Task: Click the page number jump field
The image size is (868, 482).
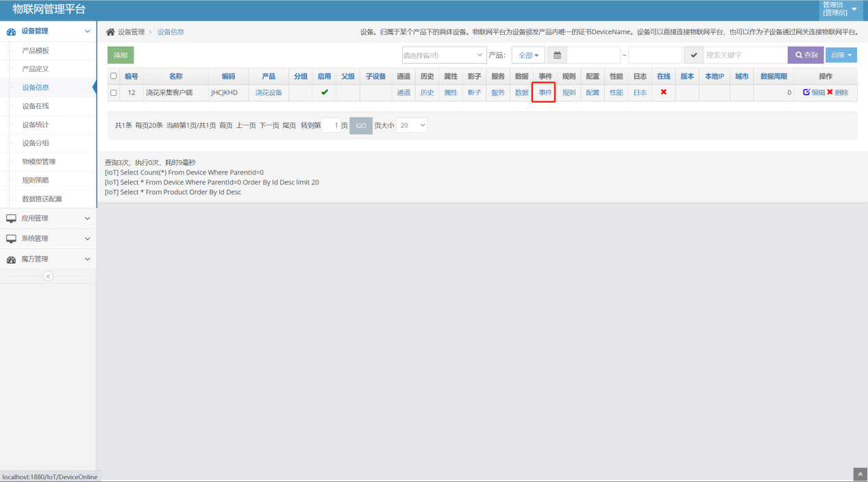Action: tap(331, 125)
